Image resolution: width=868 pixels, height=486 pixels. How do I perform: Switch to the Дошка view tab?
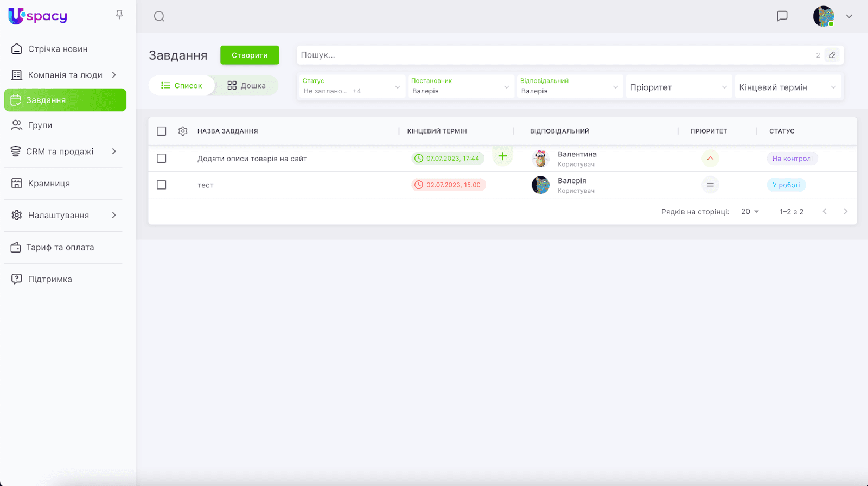[246, 85]
